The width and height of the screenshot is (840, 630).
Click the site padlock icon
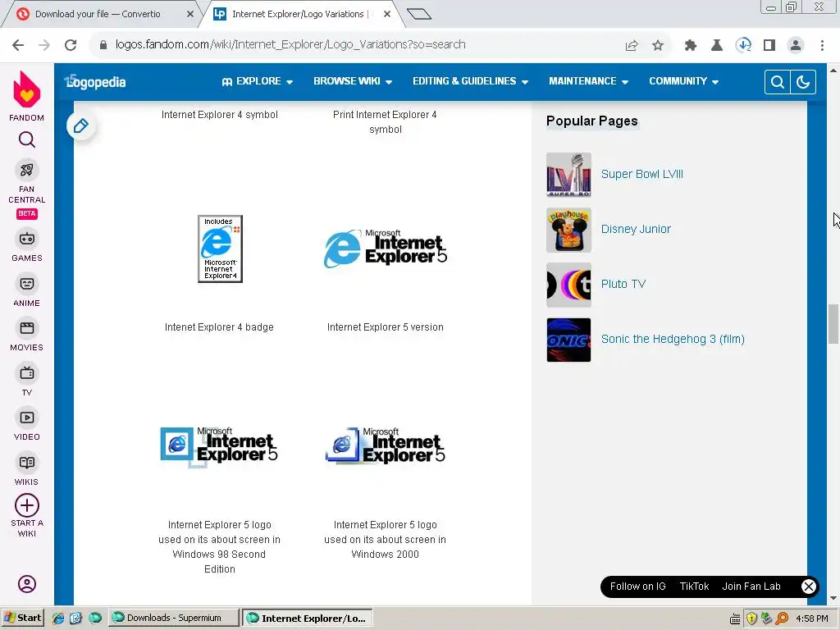point(103,45)
